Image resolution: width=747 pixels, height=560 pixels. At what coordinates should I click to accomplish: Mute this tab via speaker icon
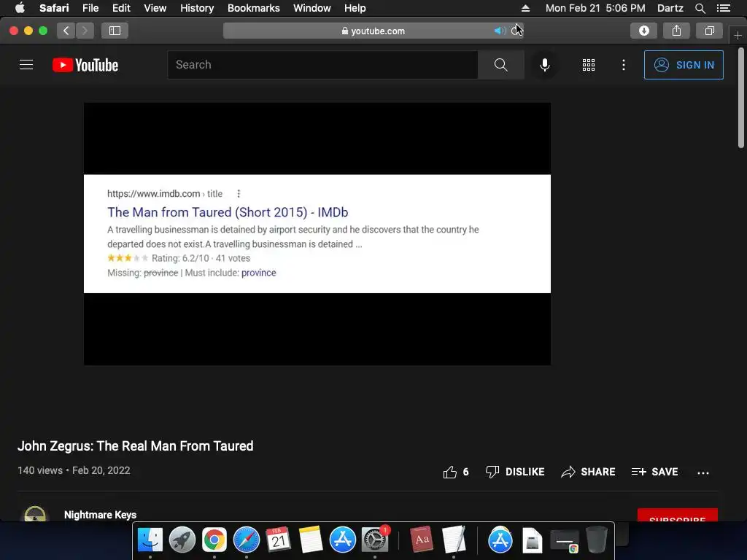click(499, 31)
